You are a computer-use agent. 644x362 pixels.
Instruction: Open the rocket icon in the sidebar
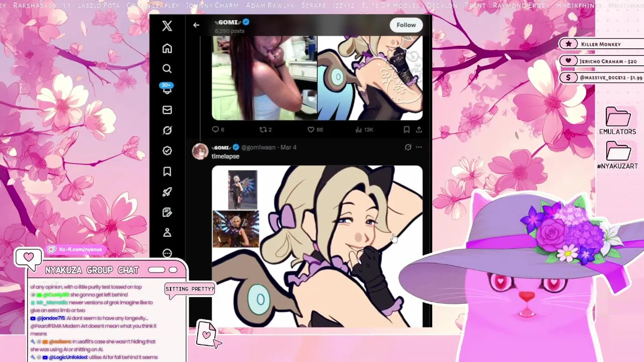tap(167, 192)
